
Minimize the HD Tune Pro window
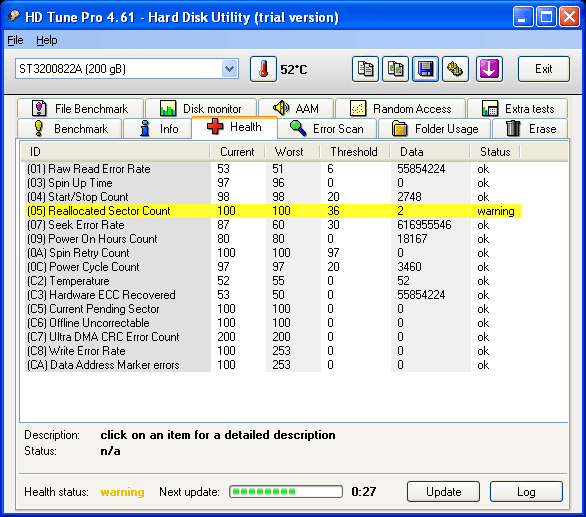(523, 17)
